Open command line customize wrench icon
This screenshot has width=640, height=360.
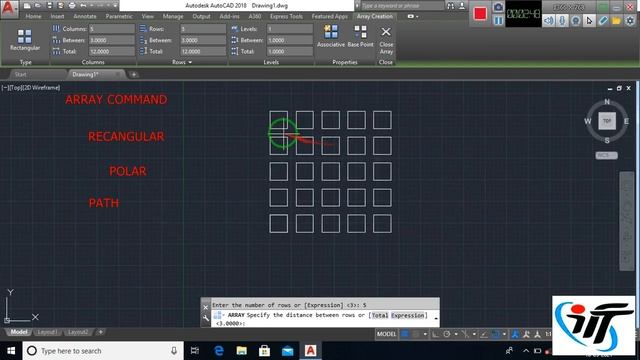pos(205,318)
